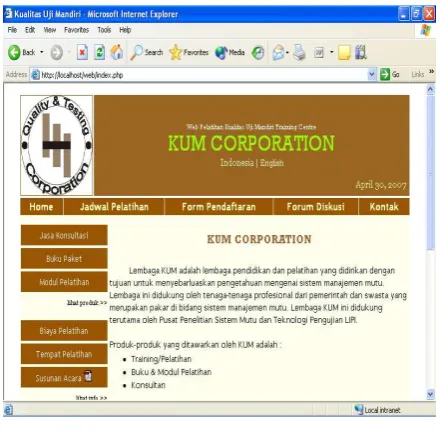Click the Tempat Pelatihan sidebar button
The width and height of the screenshot is (441, 430).
(64, 354)
